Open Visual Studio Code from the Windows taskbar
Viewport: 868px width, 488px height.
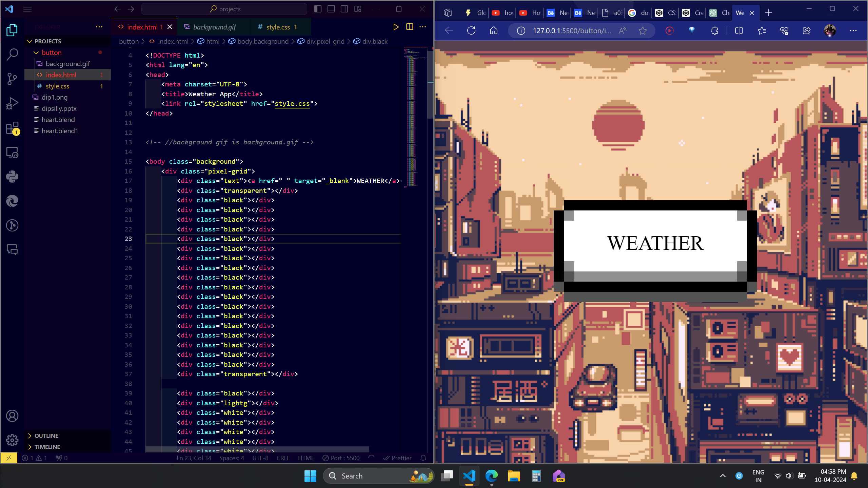coord(469,476)
